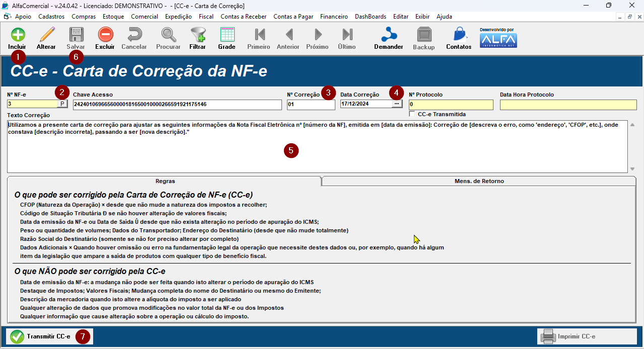
Task: Open Contatos from the toolbar
Action: coord(459,35)
